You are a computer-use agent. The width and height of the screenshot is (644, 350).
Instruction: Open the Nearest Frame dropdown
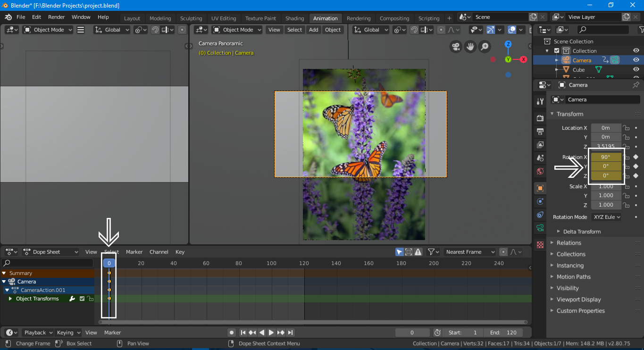click(x=469, y=252)
